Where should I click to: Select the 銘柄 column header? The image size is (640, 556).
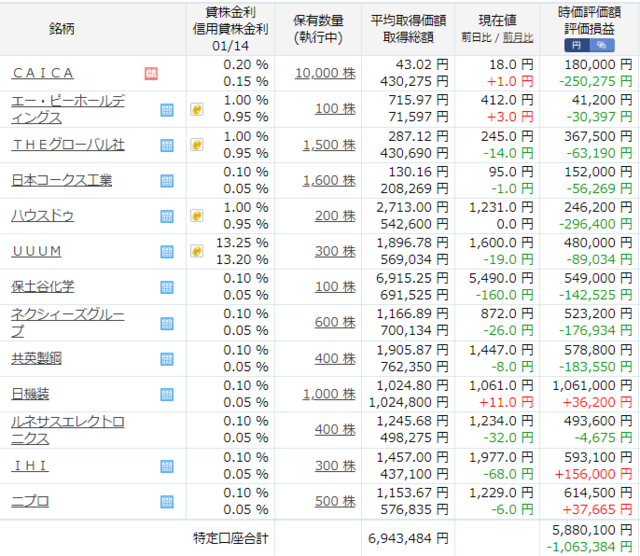(62, 29)
